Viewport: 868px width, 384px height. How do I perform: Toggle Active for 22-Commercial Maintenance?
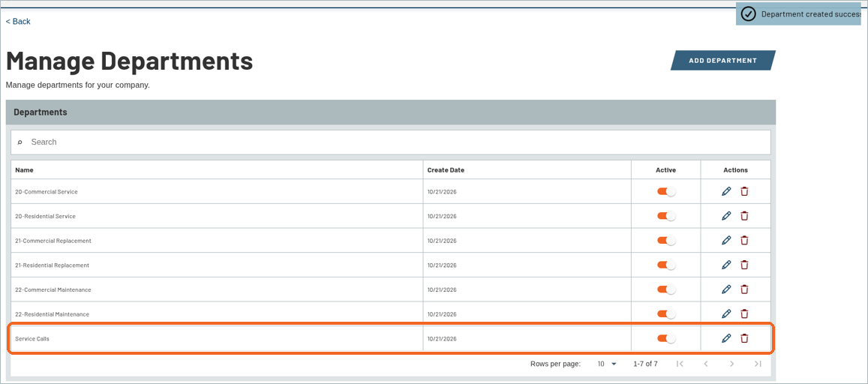[666, 289]
